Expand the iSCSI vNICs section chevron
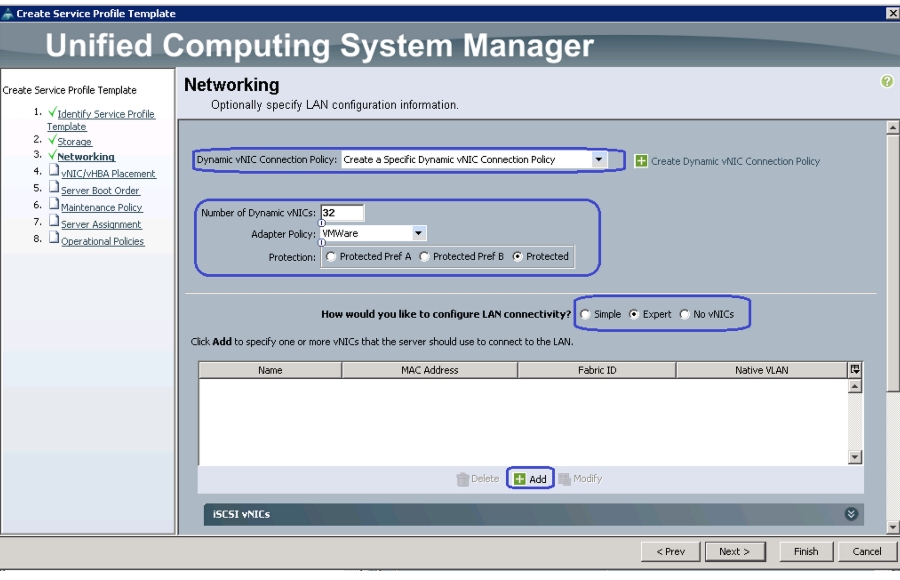900x580 pixels. coord(851,514)
